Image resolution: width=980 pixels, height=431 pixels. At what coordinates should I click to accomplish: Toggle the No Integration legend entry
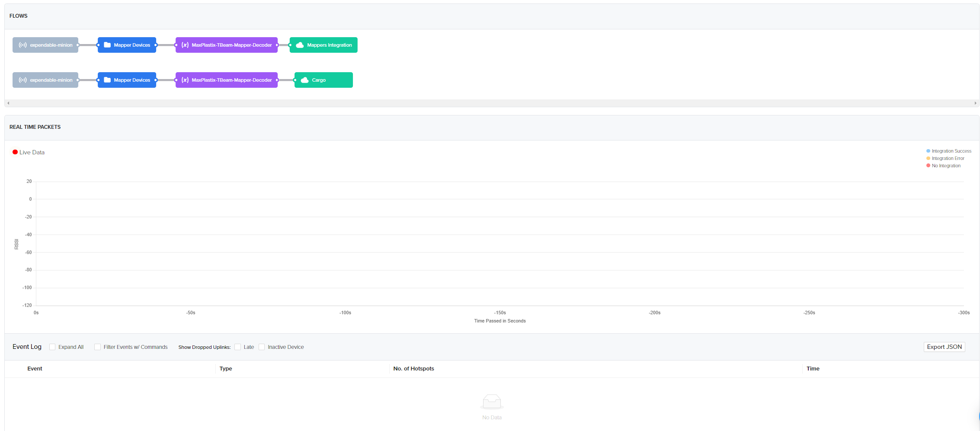click(x=943, y=166)
